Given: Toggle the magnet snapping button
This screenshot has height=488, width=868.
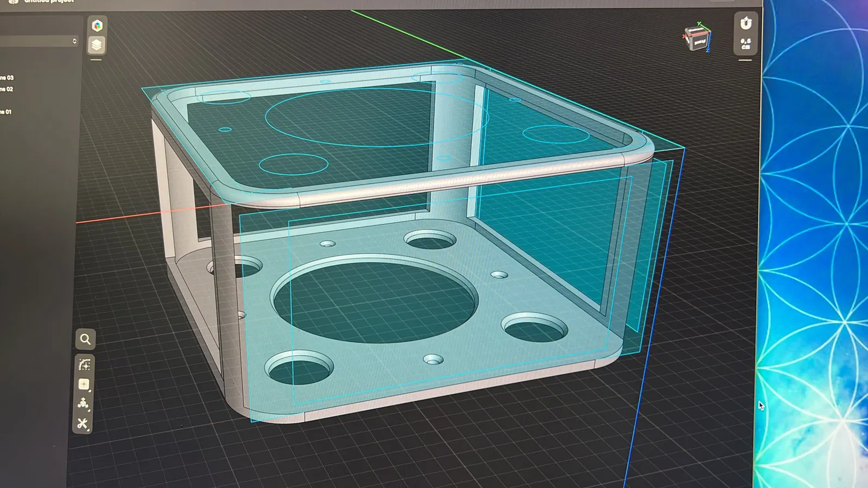Looking at the screenshot, I should tap(746, 23).
